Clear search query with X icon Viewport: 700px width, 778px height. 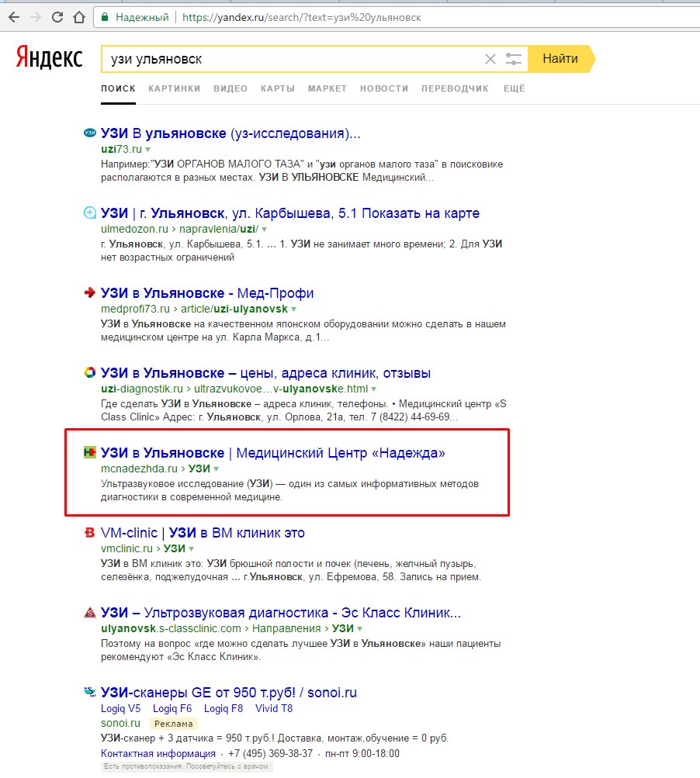490,59
